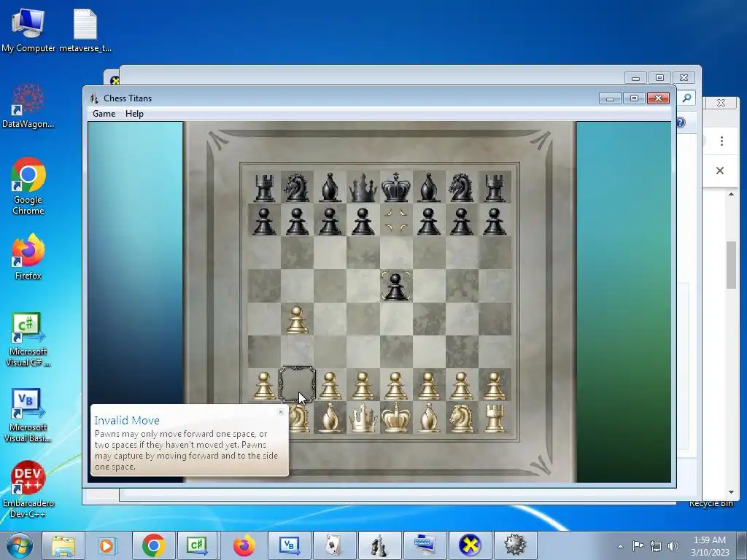Click the black pawn on d7

(x=363, y=221)
